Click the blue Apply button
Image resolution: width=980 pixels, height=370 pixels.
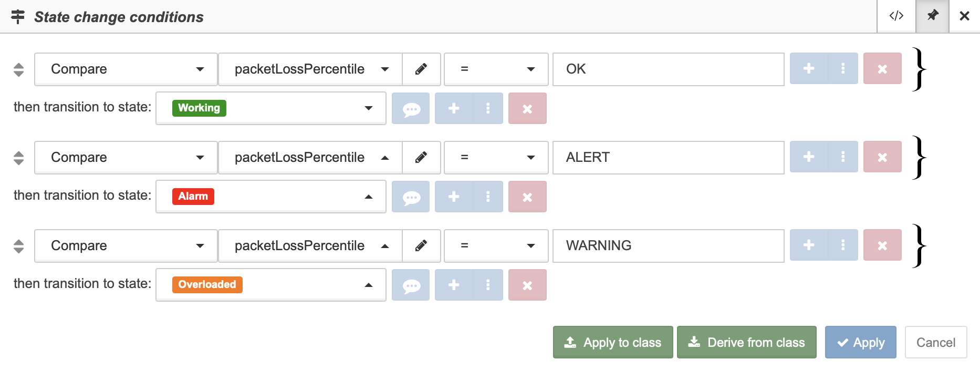coord(861,342)
